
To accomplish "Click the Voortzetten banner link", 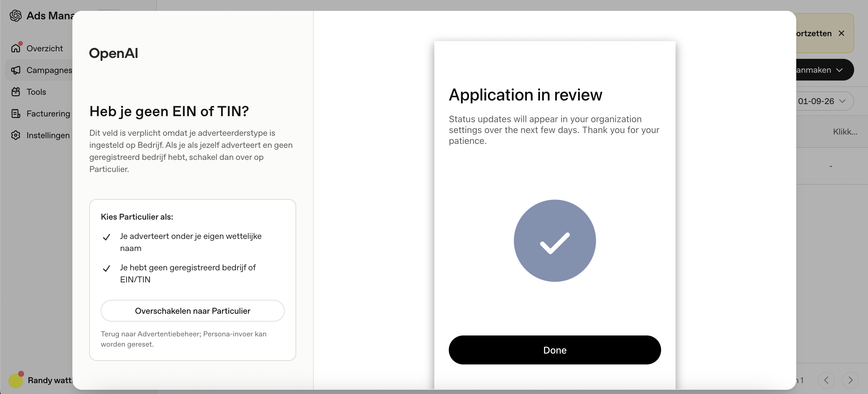I will (x=813, y=33).
